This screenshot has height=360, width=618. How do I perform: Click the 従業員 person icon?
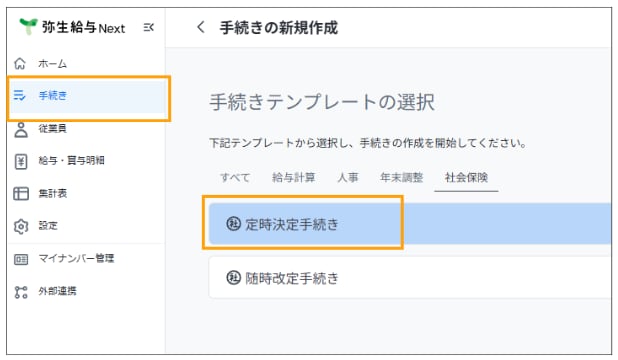click(x=21, y=130)
